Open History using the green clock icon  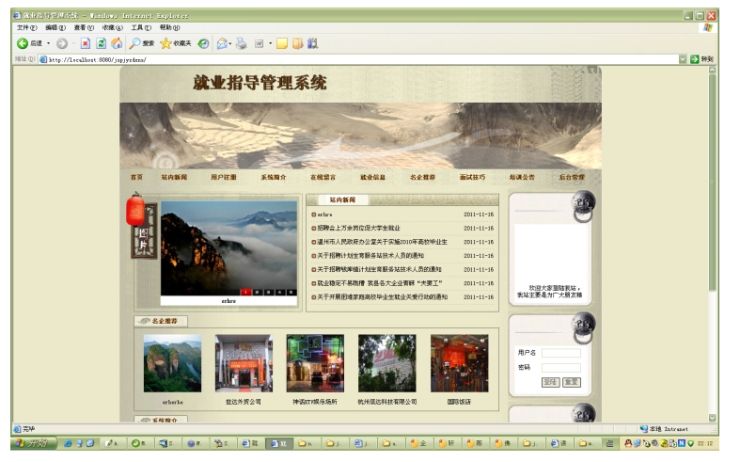tap(204, 44)
